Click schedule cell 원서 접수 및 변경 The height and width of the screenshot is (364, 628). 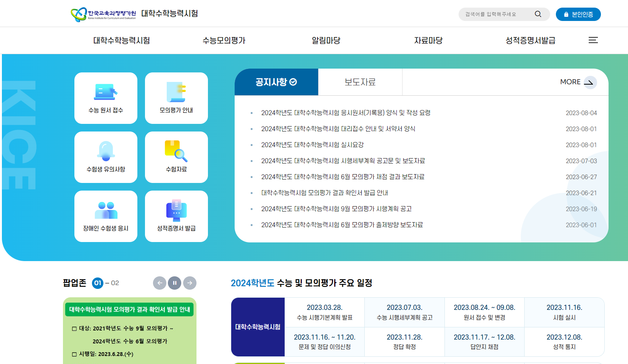pos(485,312)
